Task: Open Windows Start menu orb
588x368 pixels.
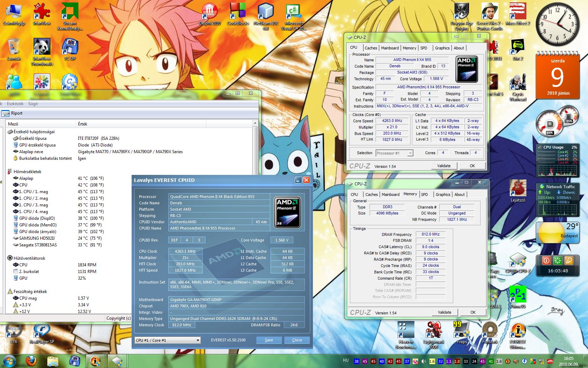Action: click(x=9, y=361)
